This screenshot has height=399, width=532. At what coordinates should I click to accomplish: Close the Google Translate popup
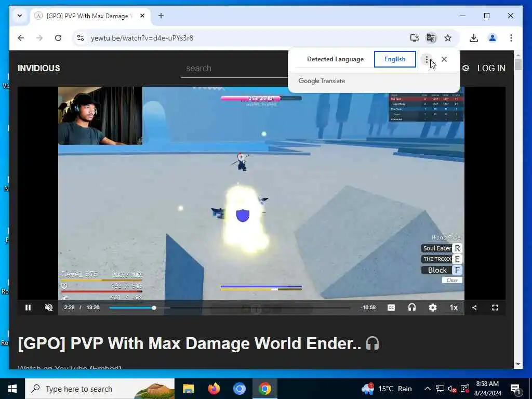(x=444, y=59)
